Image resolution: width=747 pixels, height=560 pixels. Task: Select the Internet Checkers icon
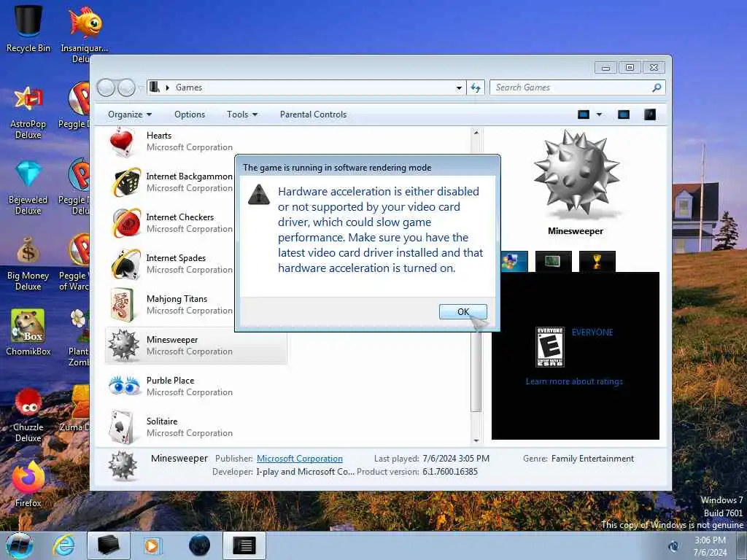point(125,223)
